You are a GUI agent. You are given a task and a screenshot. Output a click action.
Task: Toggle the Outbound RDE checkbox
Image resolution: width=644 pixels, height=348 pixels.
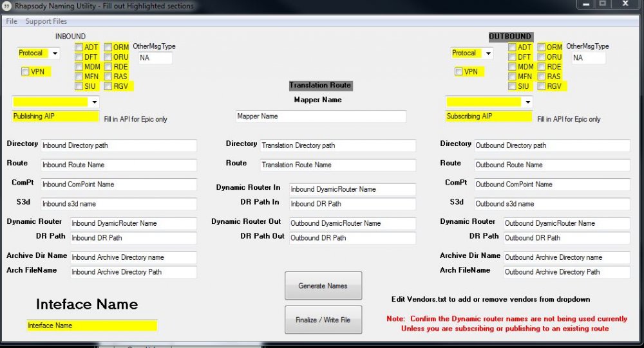[542, 66]
